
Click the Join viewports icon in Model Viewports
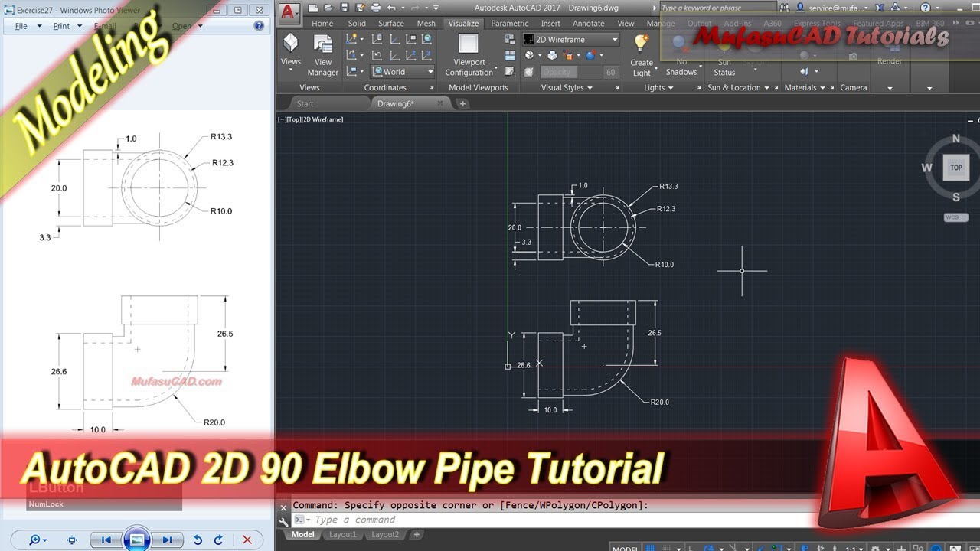pyautogui.click(x=510, y=55)
